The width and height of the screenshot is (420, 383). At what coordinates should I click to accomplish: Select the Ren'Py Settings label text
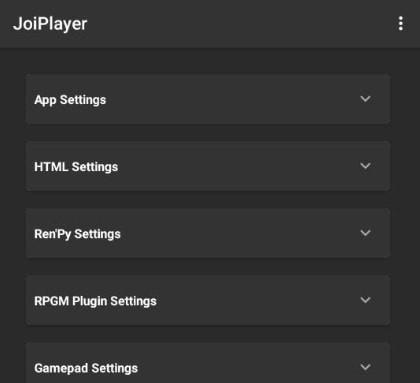pos(77,234)
